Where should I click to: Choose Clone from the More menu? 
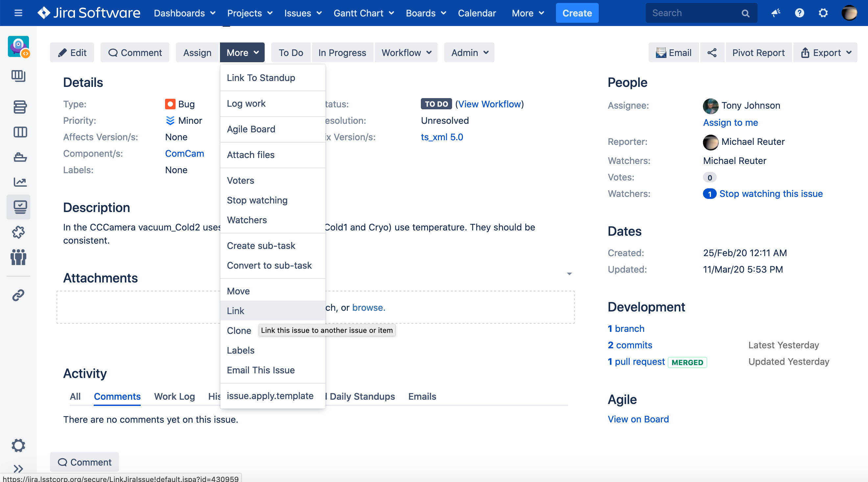coord(239,331)
